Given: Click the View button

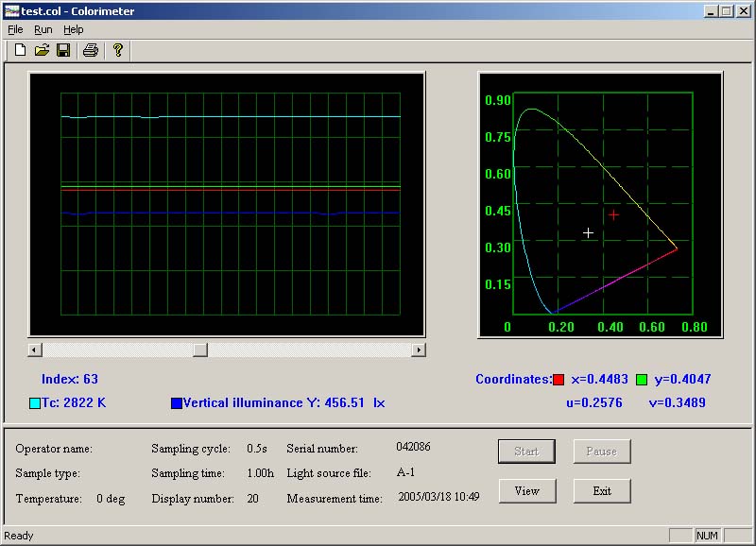Looking at the screenshot, I should (x=527, y=491).
